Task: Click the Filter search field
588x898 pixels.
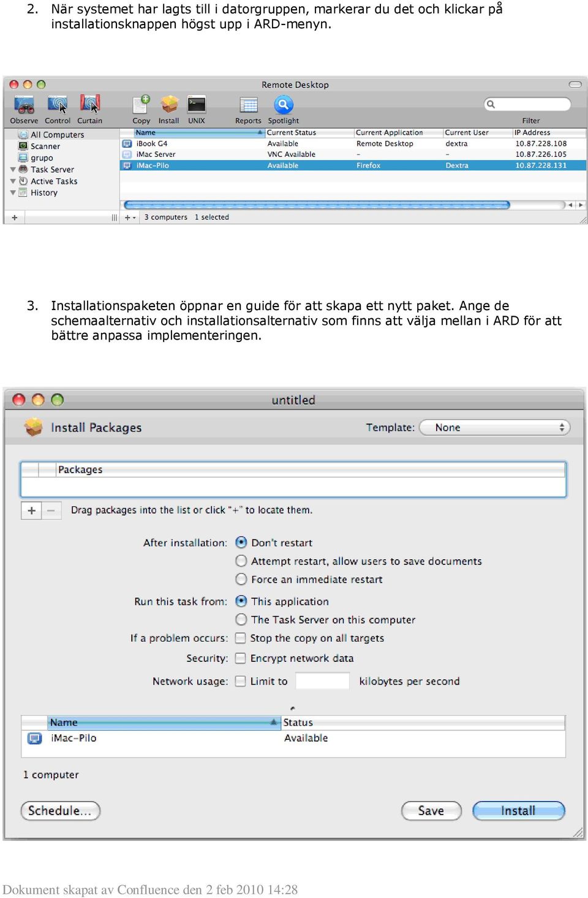Action: [527, 104]
